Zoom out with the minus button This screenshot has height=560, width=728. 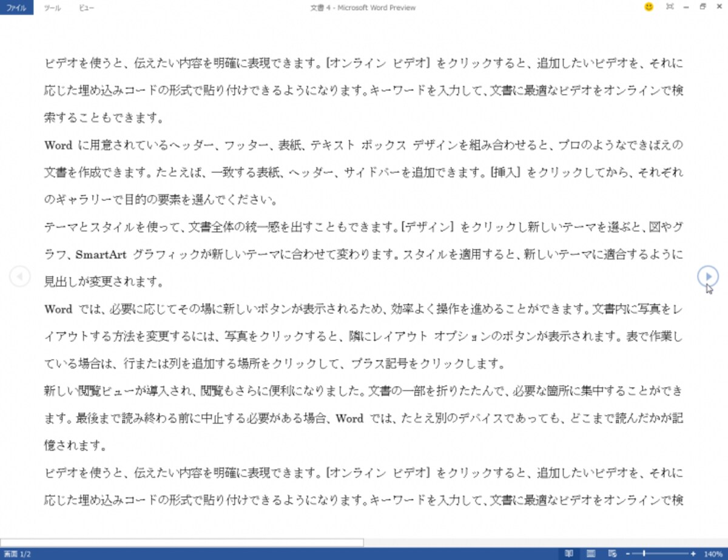click(628, 553)
